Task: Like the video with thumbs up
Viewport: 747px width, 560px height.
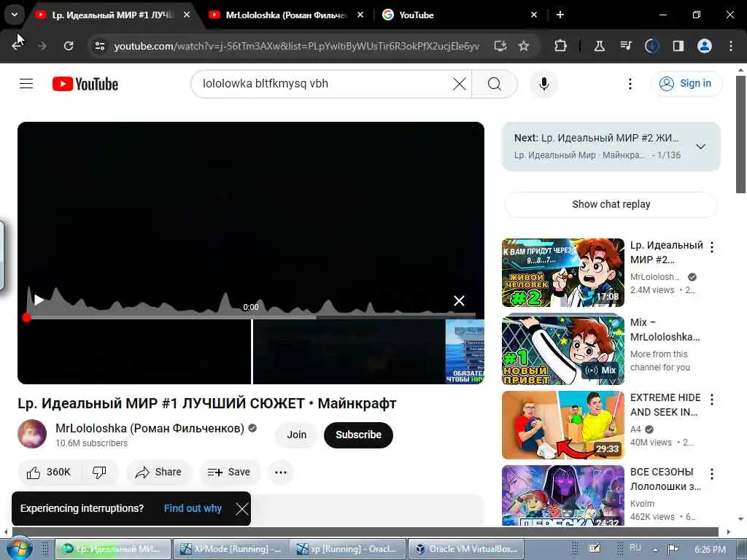Action: [50, 472]
